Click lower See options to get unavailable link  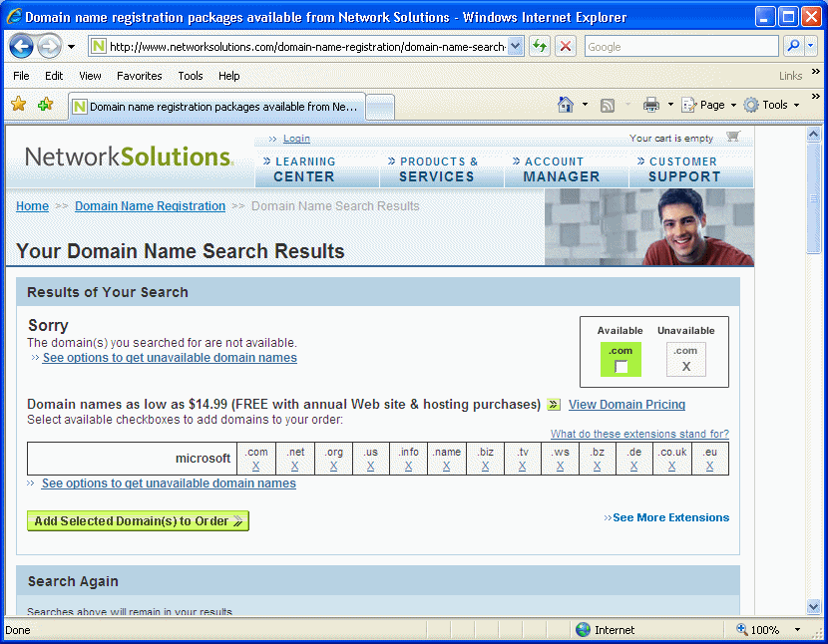169,483
